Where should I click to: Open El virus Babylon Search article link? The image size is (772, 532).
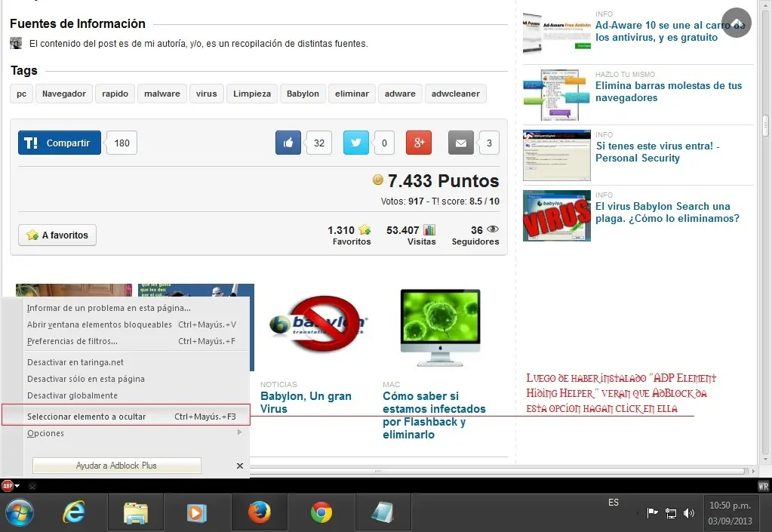pos(667,212)
